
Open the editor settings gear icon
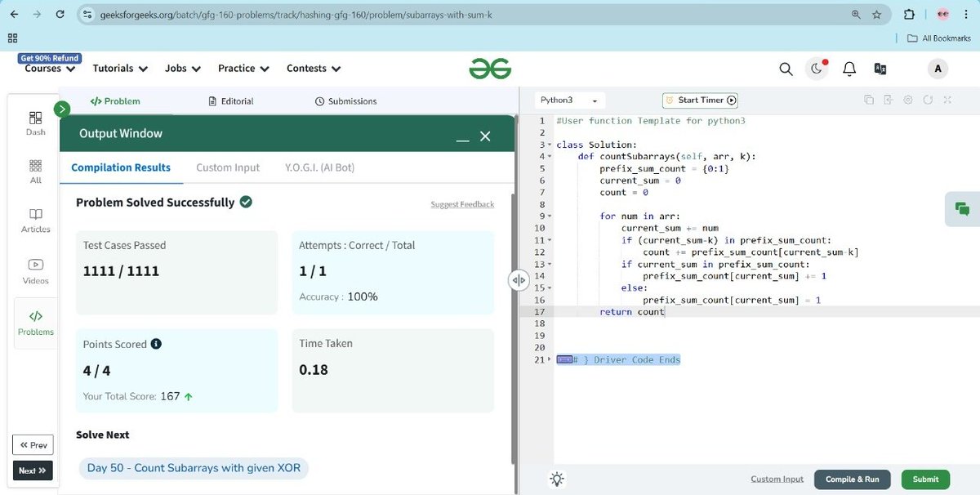point(908,100)
